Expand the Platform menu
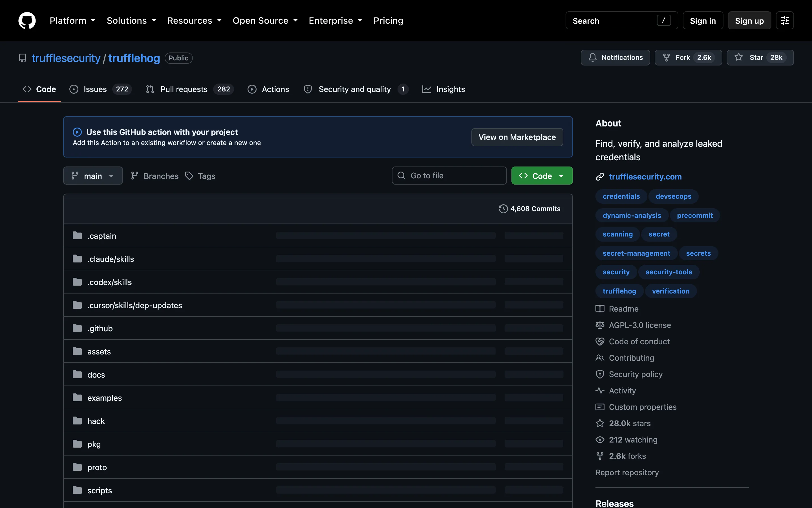Viewport: 812px width, 508px height. tap(72, 21)
